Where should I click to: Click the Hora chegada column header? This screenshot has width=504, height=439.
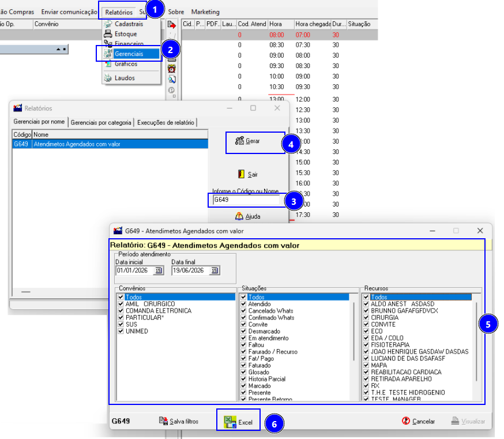(313, 24)
